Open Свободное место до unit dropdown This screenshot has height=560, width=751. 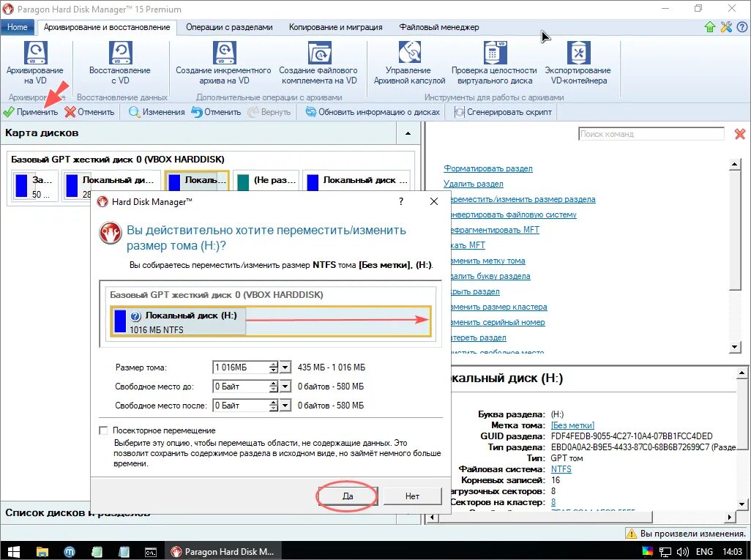[x=285, y=387]
